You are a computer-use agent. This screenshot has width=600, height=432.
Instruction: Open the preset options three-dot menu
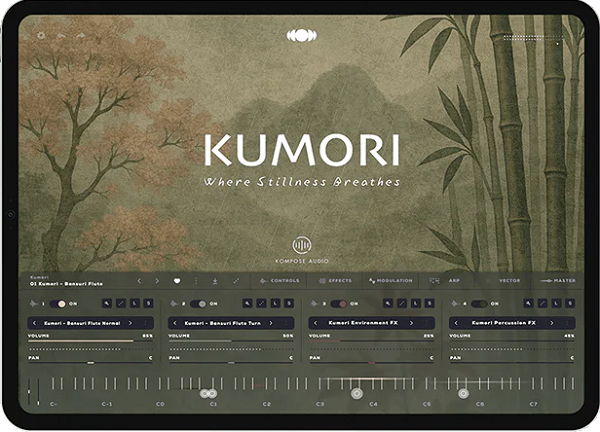(196, 281)
